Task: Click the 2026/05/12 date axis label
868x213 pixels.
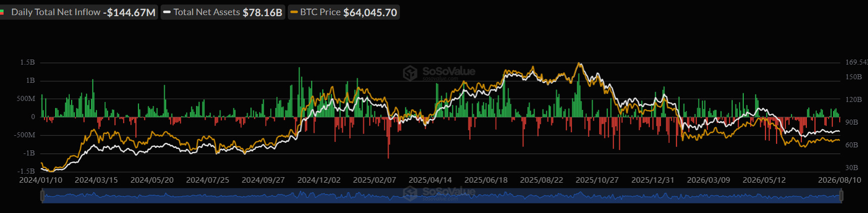Action: [764, 180]
